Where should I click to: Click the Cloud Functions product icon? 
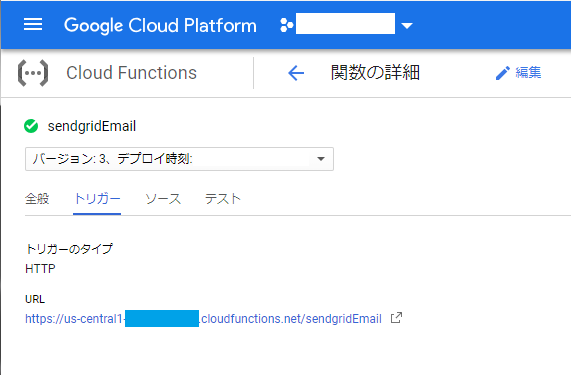pos(33,73)
